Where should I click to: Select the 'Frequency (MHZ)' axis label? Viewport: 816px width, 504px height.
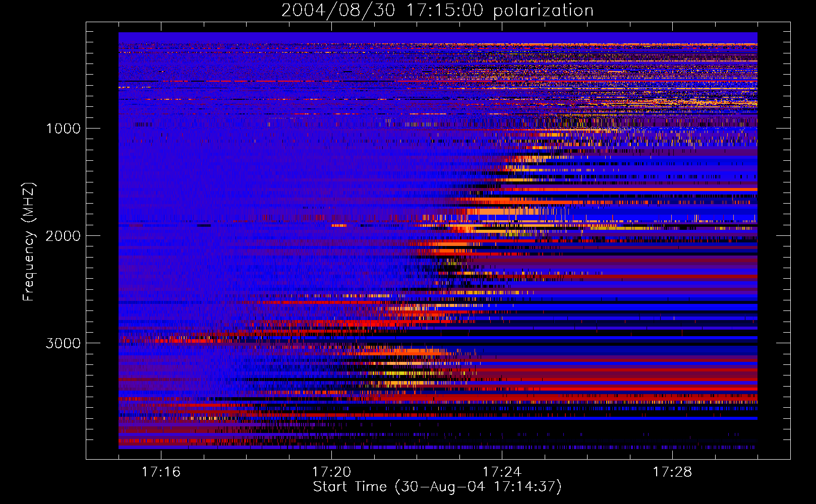pos(29,242)
